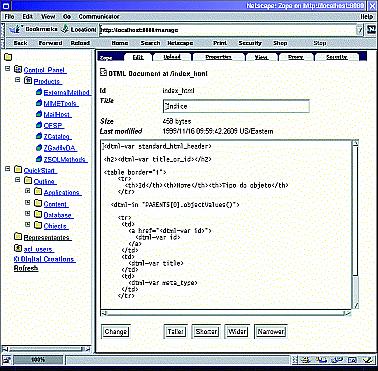Expand the Database tree node

pos(28,214)
